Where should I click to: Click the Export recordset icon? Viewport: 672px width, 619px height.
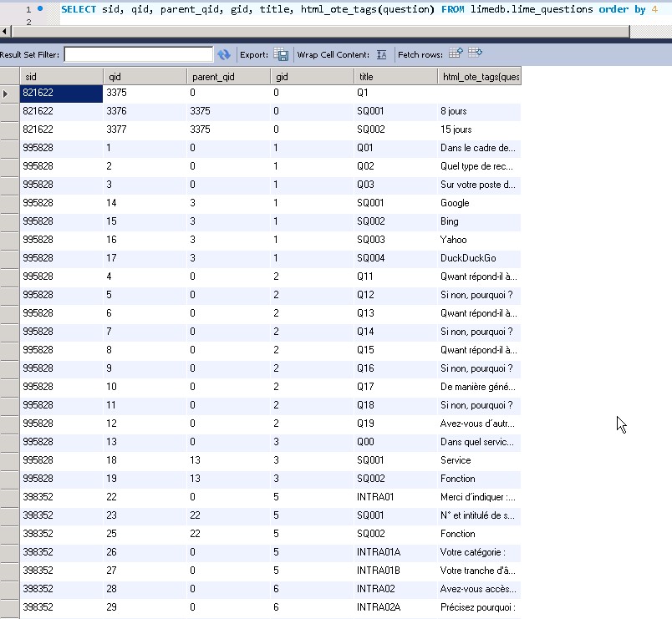(282, 54)
